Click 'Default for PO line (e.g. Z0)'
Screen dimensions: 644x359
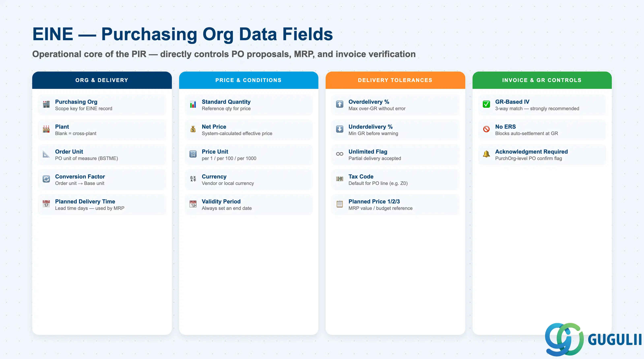(x=378, y=184)
